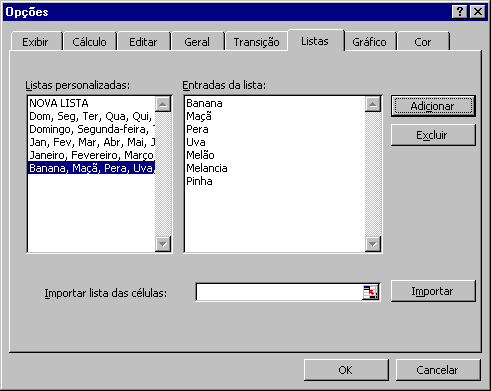Click the collapse dialog icon in import field
The image size is (491, 391).
coord(371,292)
